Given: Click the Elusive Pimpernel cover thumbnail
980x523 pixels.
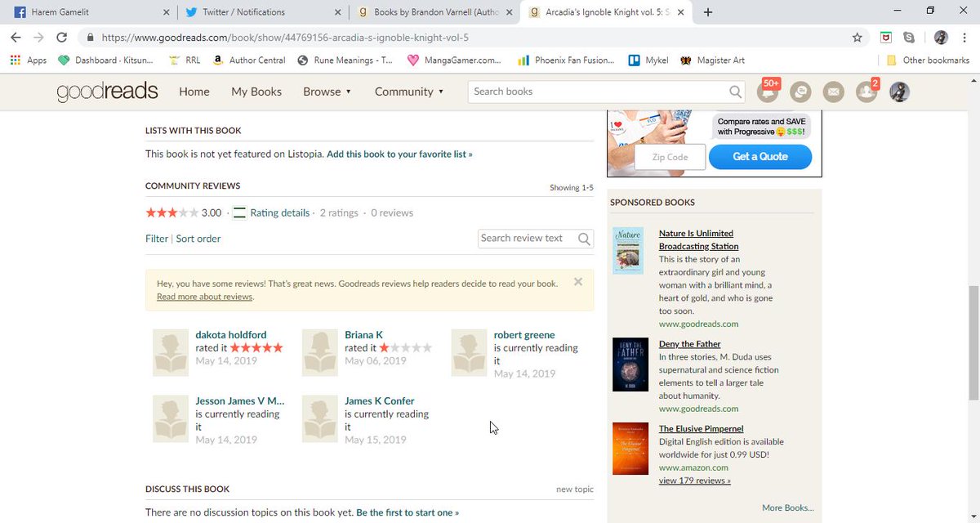Looking at the screenshot, I should 630,449.
